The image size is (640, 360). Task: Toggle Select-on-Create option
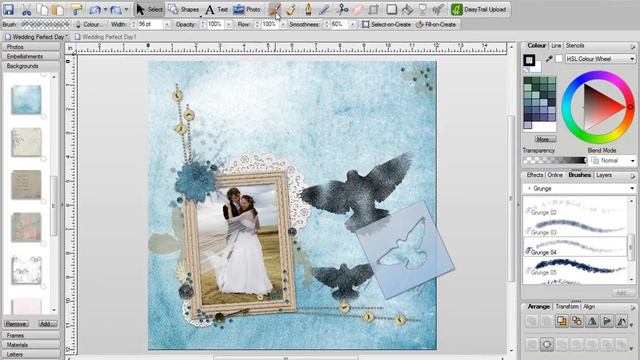386,24
